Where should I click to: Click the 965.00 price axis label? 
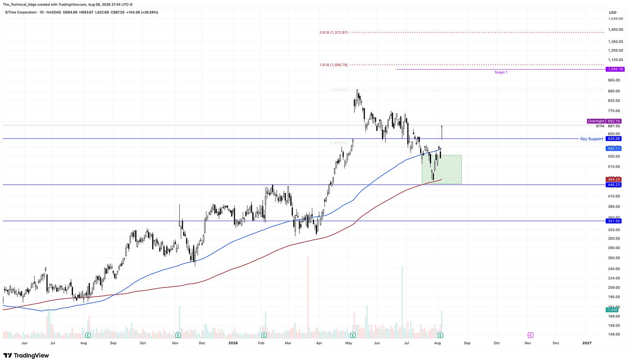pyautogui.click(x=614, y=80)
